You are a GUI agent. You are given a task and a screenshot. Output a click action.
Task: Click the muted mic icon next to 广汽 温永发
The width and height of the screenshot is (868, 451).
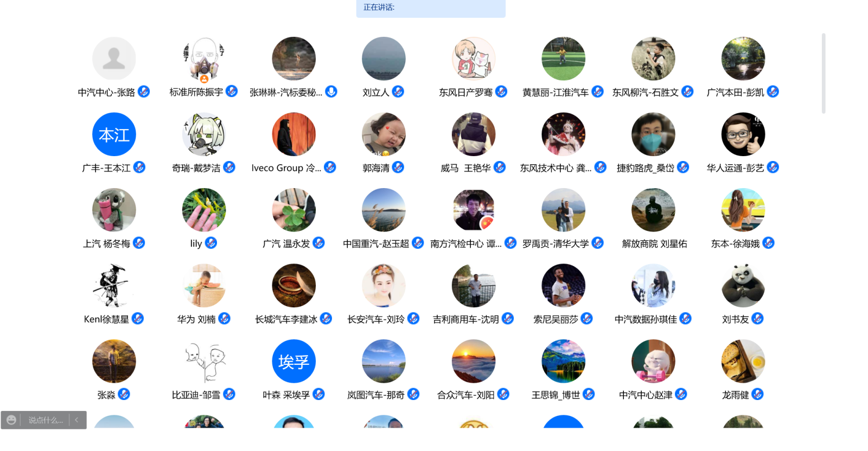click(319, 243)
